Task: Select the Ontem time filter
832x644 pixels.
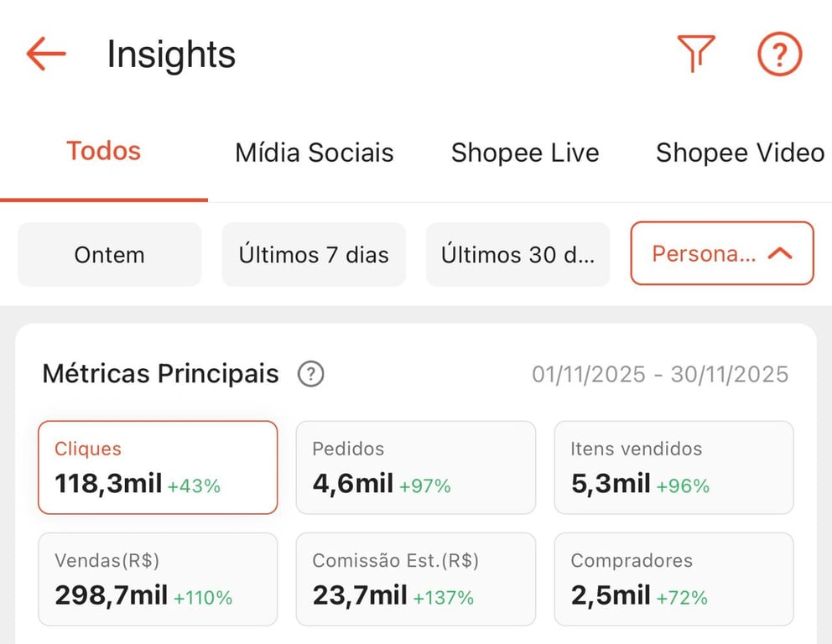Action: [109, 254]
